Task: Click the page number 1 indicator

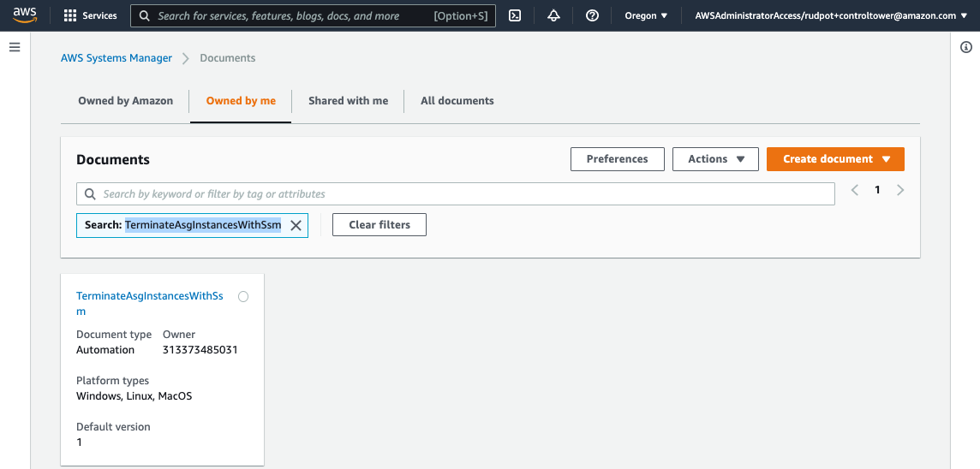Action: (877, 190)
